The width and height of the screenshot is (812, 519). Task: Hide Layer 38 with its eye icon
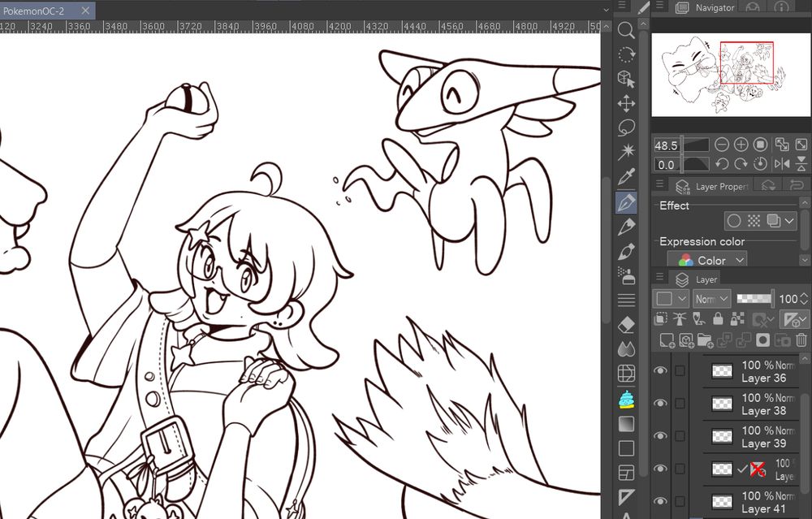pos(660,403)
